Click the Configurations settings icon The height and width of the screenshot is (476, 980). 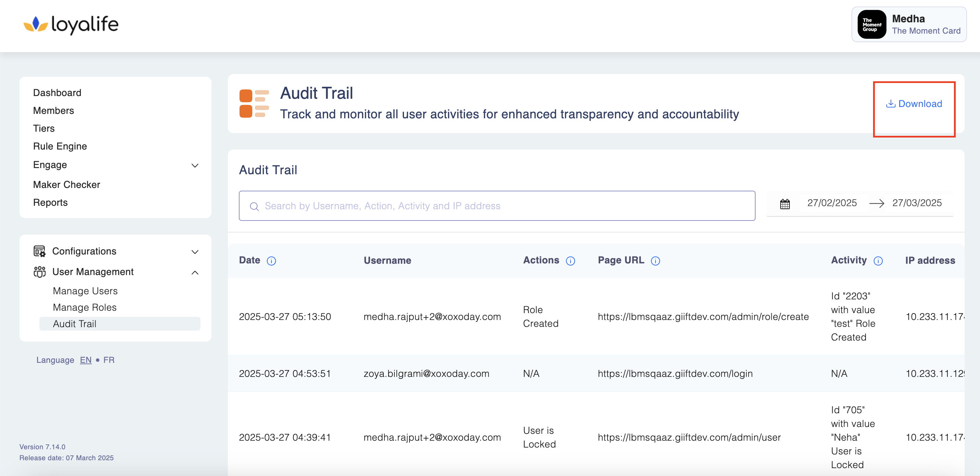click(x=39, y=251)
